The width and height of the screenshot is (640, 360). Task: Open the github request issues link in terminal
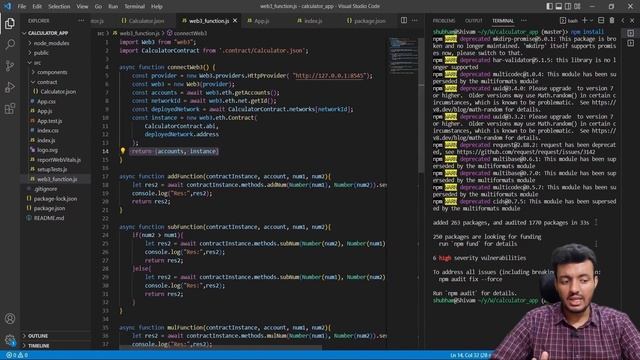[526, 152]
